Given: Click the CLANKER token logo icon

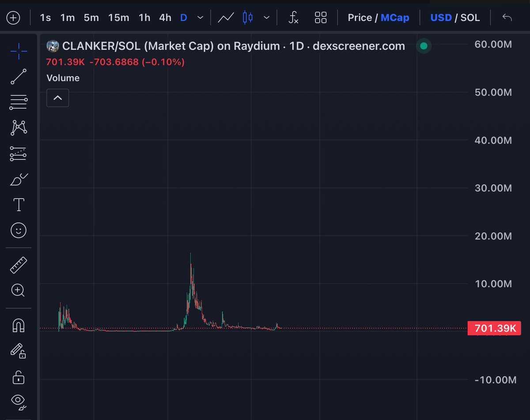Looking at the screenshot, I should click(53, 46).
